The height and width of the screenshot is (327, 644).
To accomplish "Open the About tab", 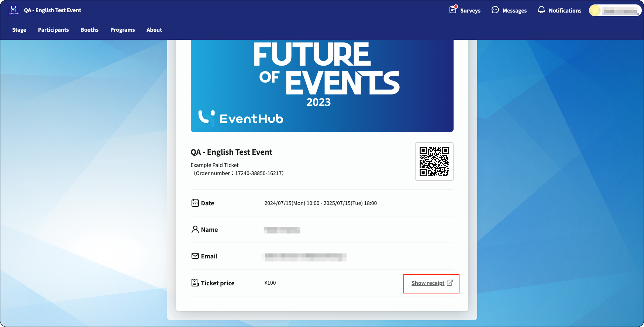I will click(154, 30).
